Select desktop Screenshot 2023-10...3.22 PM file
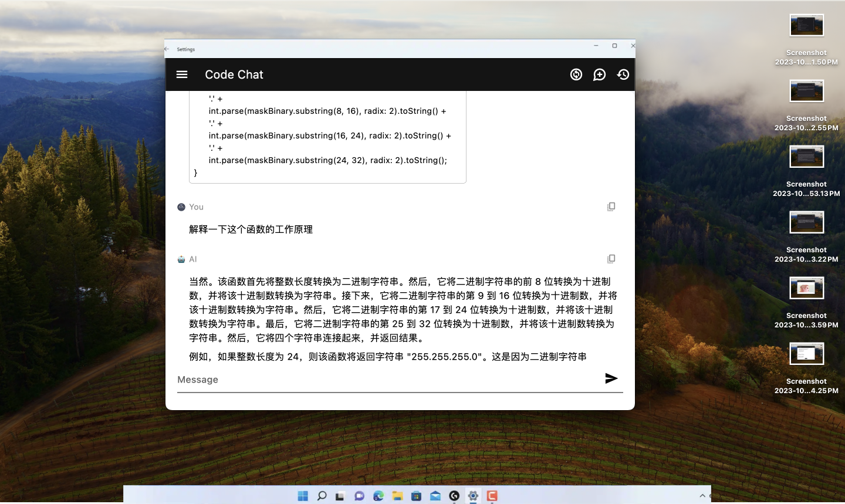The image size is (845, 504). (x=806, y=236)
